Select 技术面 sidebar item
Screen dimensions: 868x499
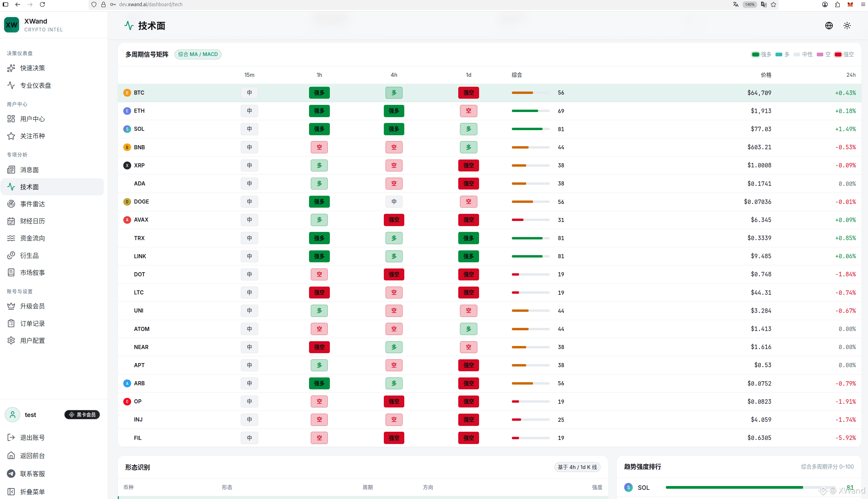pos(52,187)
